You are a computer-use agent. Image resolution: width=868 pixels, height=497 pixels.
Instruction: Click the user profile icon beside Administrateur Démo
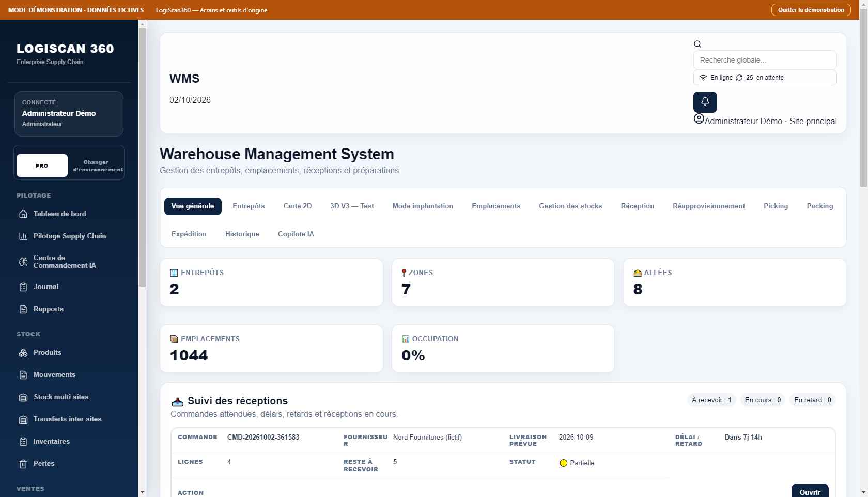point(699,119)
